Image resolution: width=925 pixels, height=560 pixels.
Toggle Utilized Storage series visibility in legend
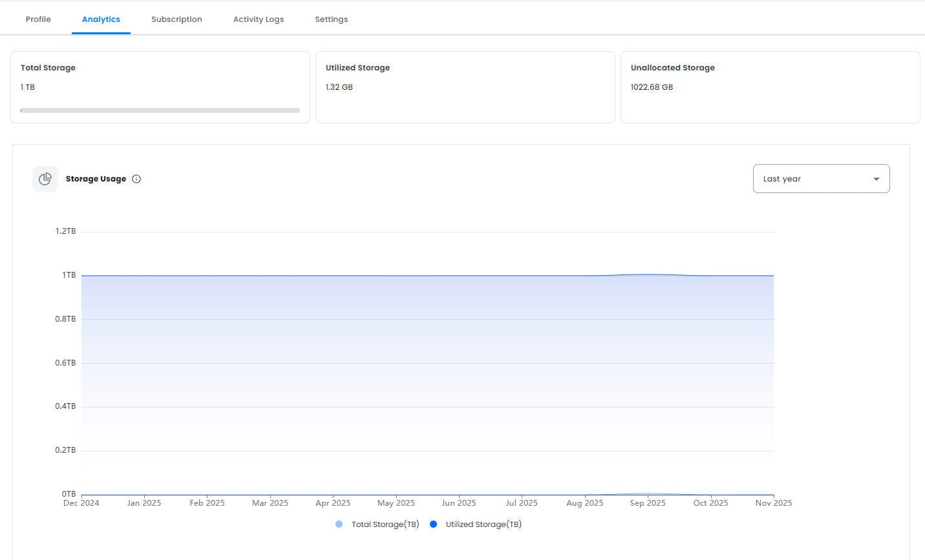pyautogui.click(x=476, y=524)
